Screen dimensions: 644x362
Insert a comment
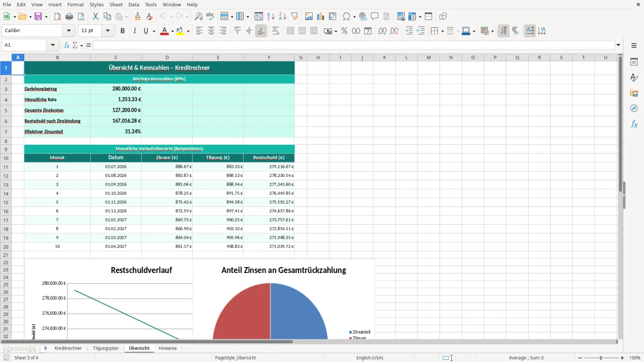point(375,17)
